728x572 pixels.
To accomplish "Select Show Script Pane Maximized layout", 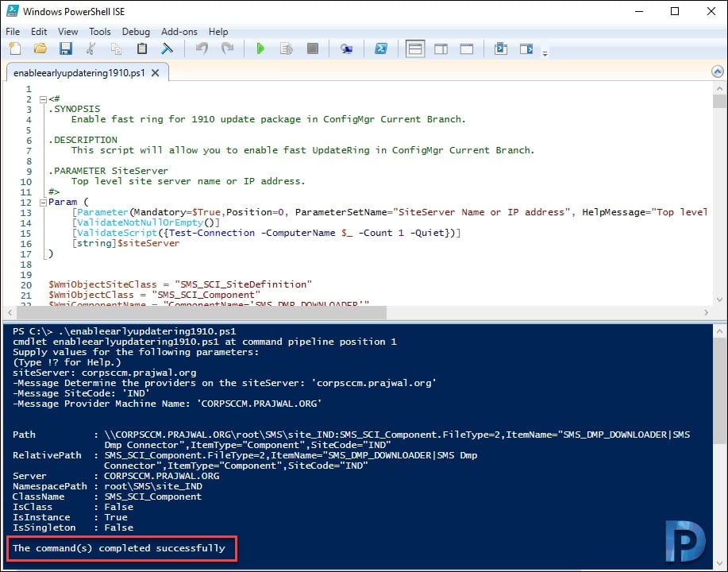I will click(x=467, y=48).
